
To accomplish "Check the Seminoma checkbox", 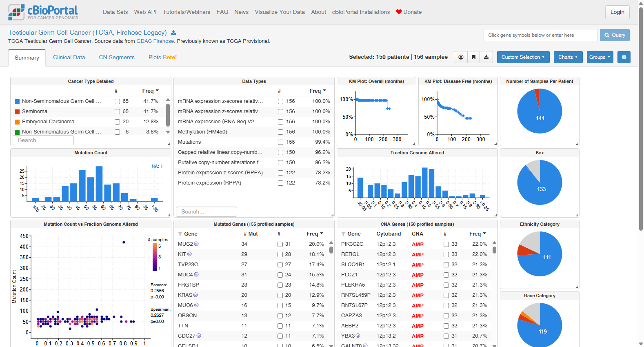I will pos(117,111).
